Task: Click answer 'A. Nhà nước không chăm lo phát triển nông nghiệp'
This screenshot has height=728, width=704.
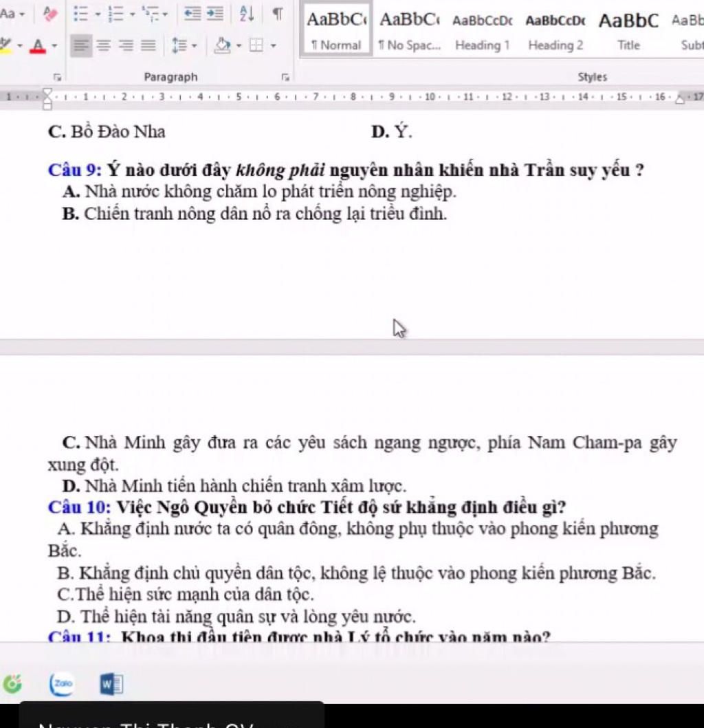Action: pos(259,192)
